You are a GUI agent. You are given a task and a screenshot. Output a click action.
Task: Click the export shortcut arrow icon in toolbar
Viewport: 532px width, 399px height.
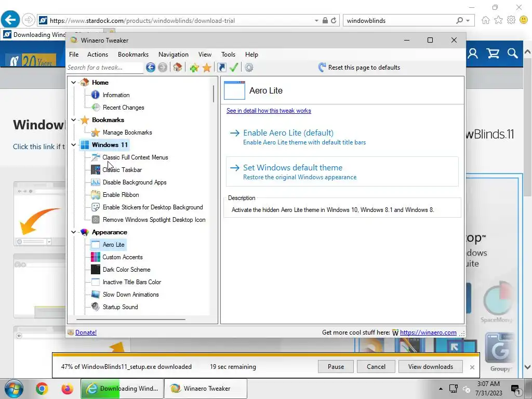pos(221,68)
